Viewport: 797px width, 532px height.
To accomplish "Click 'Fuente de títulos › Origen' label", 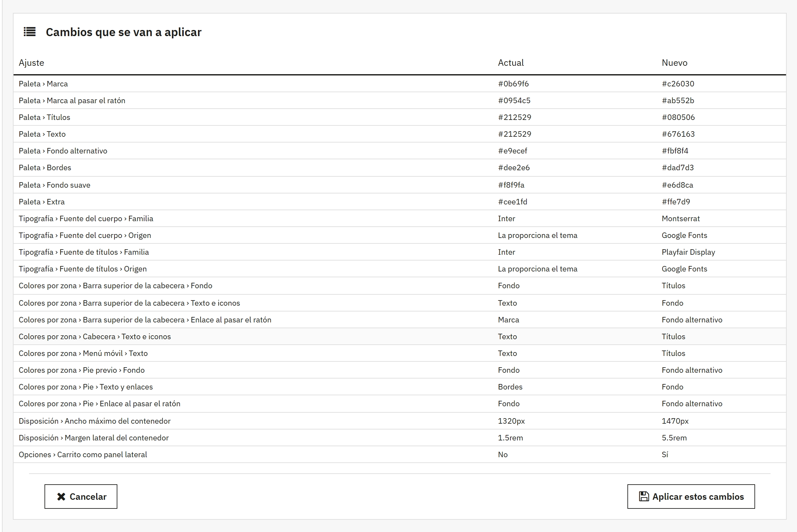I will click(x=83, y=269).
